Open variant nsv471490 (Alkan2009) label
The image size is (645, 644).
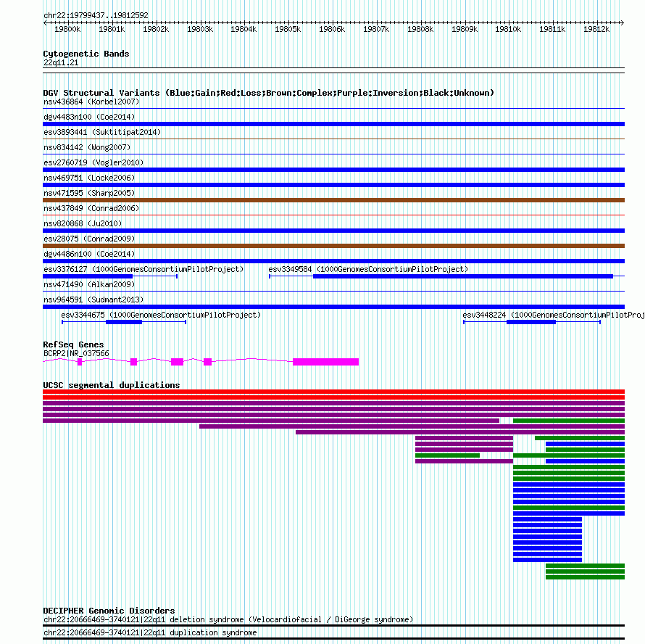[x=89, y=284]
